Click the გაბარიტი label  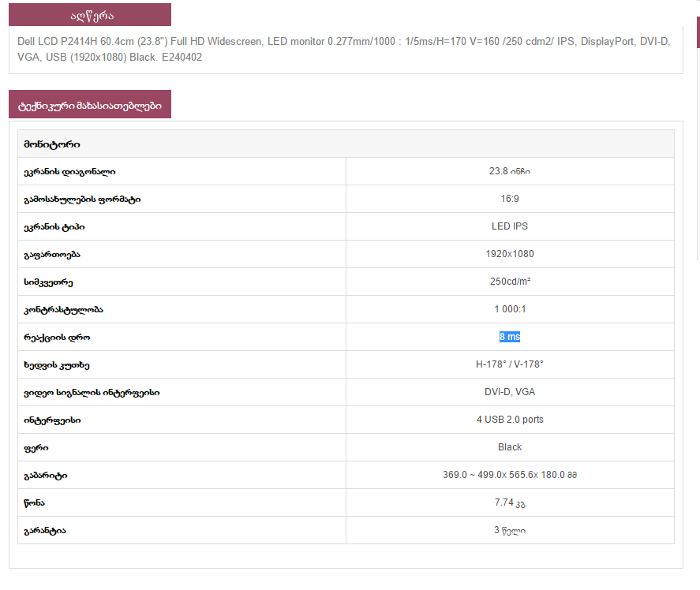(x=46, y=476)
